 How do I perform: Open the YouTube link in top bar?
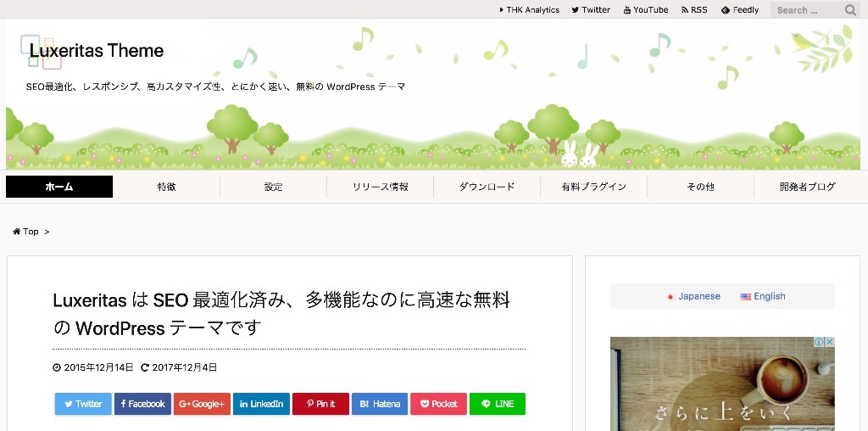point(645,10)
